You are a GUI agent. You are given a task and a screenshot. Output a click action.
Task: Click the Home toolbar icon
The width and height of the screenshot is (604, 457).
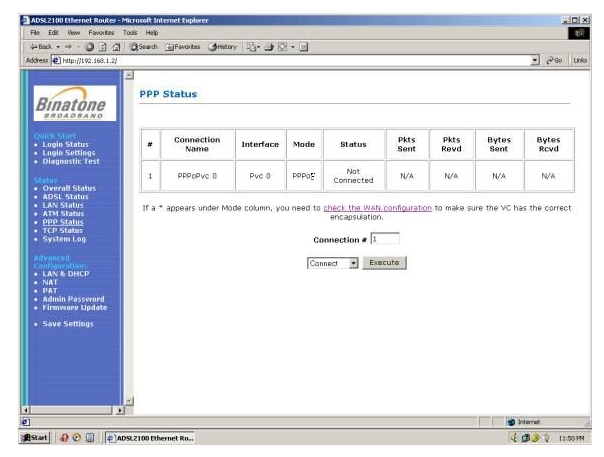pyautogui.click(x=116, y=47)
